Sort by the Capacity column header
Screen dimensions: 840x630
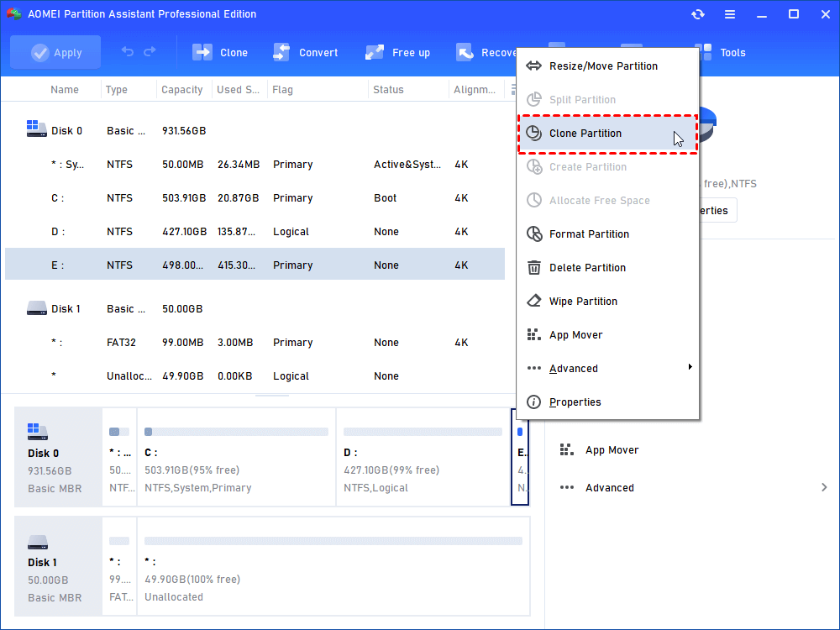pyautogui.click(x=182, y=90)
